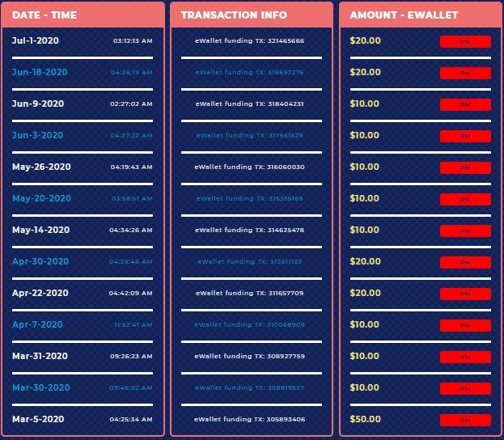Select eWallet funding TX: 305893406
This screenshot has height=440, width=504.
249,419
